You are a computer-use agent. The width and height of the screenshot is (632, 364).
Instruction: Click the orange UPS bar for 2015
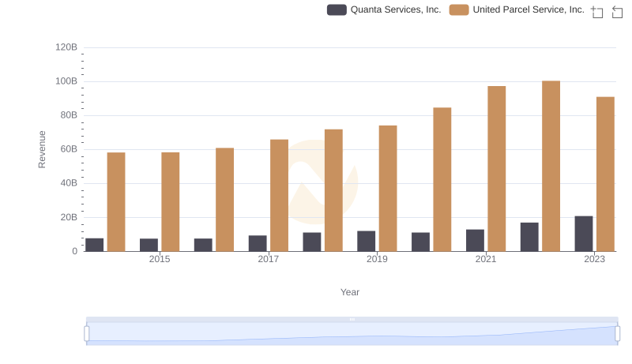(x=171, y=202)
